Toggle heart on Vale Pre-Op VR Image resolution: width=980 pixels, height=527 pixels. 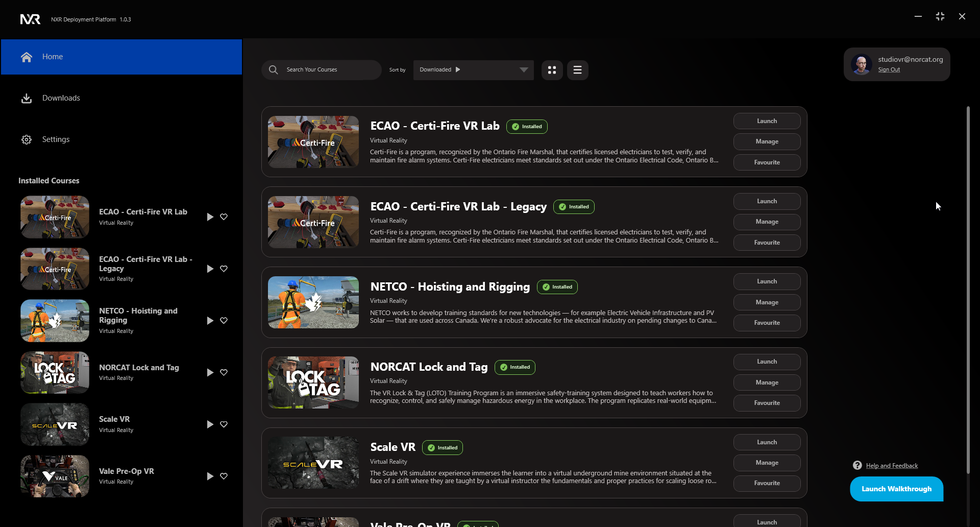[x=224, y=476]
